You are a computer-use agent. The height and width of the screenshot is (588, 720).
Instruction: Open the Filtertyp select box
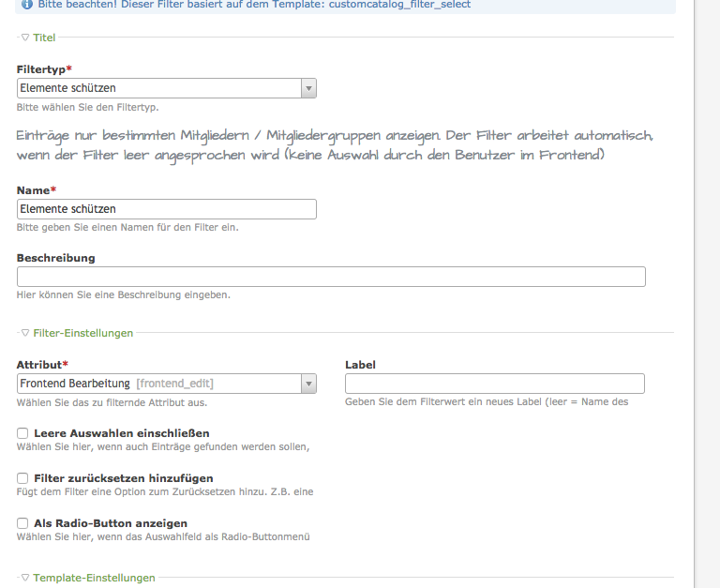tap(159, 88)
